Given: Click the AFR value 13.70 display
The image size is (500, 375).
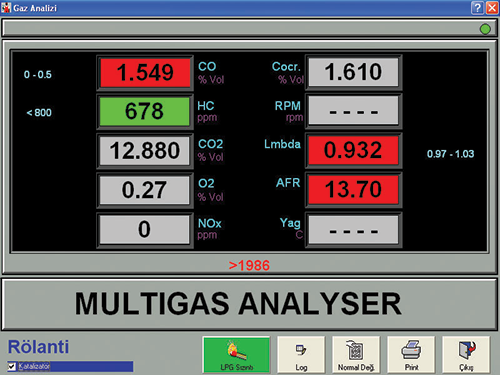Looking at the screenshot, I should click(353, 190).
